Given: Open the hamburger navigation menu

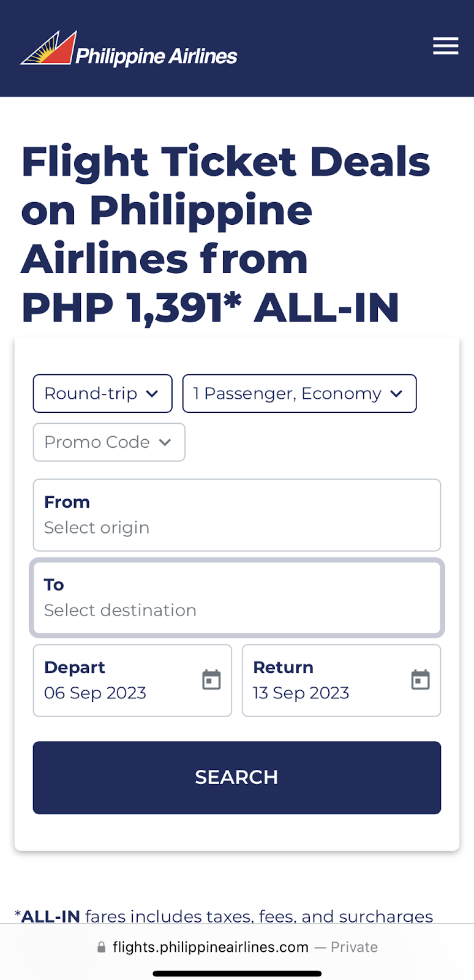Looking at the screenshot, I should click(x=445, y=46).
